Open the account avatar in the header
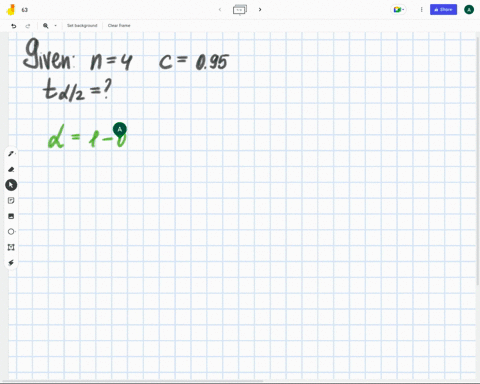This screenshot has width=480, height=384. coord(469,10)
